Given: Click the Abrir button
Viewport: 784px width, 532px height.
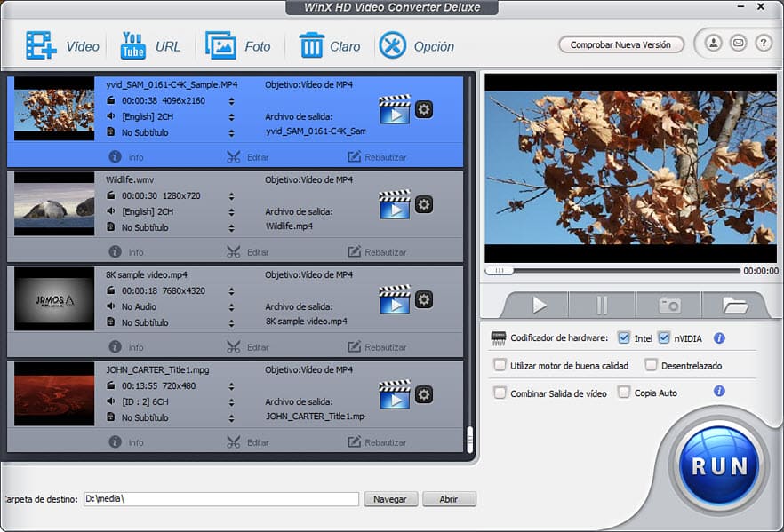Looking at the screenshot, I should [x=449, y=499].
